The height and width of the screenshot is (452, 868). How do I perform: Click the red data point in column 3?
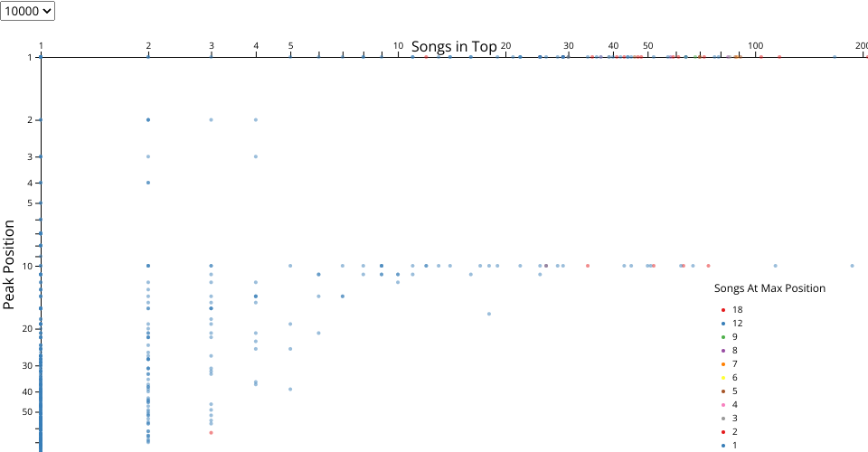click(212, 432)
